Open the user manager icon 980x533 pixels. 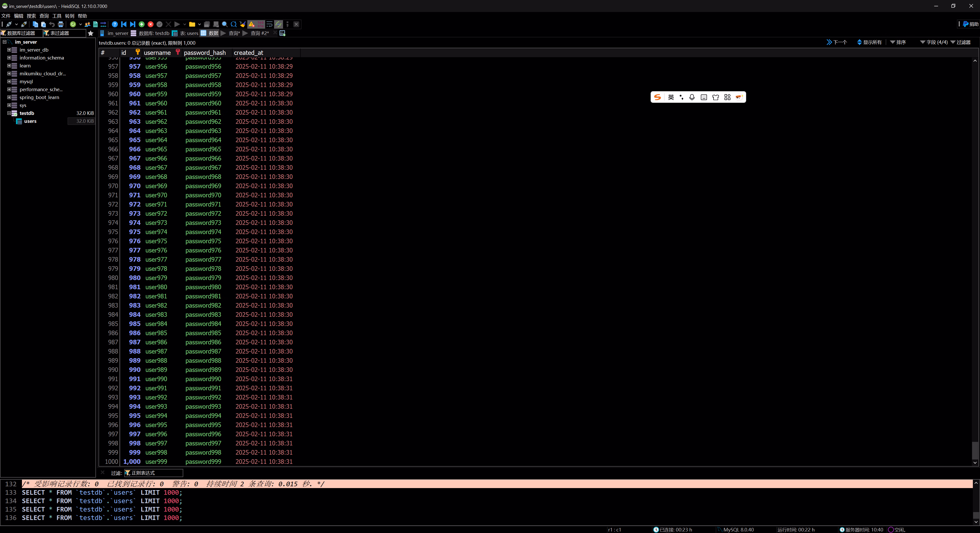(x=88, y=24)
